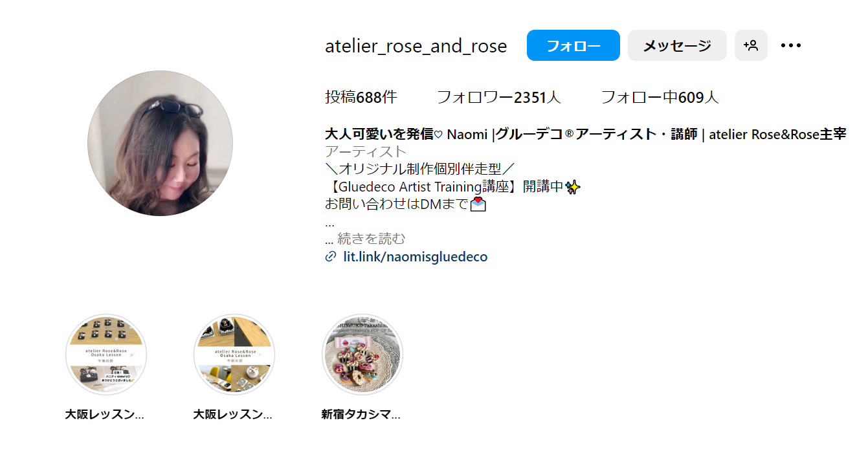
Task: Click the アーティスト category label
Action: 366,152
